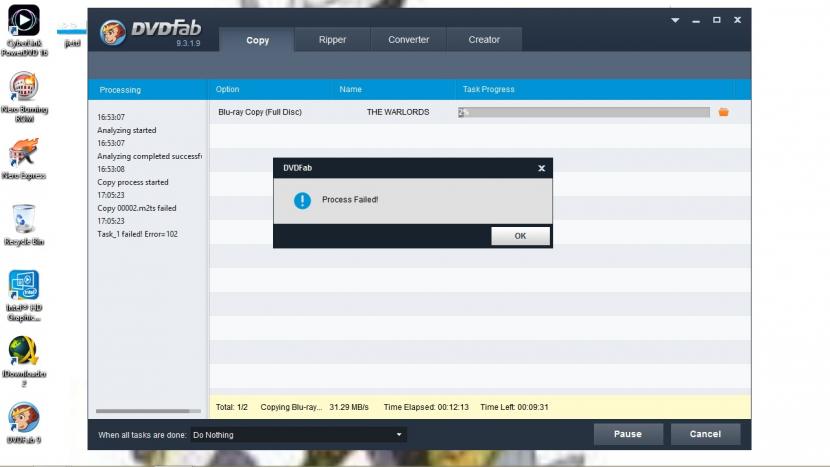Open DVDFab 9 desktop shortcut
The image size is (830, 467).
point(24,423)
